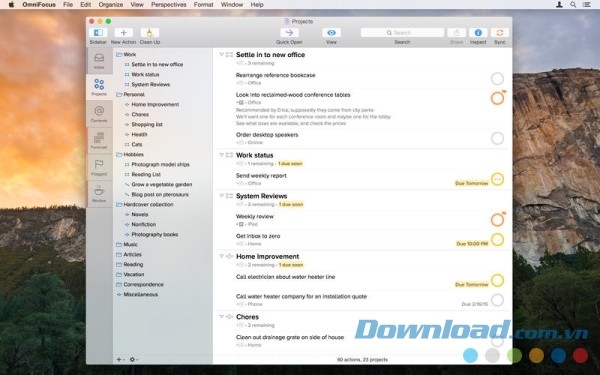Image resolution: width=600 pixels, height=375 pixels.
Task: Click the Search field in toolbar
Action: coord(402,33)
